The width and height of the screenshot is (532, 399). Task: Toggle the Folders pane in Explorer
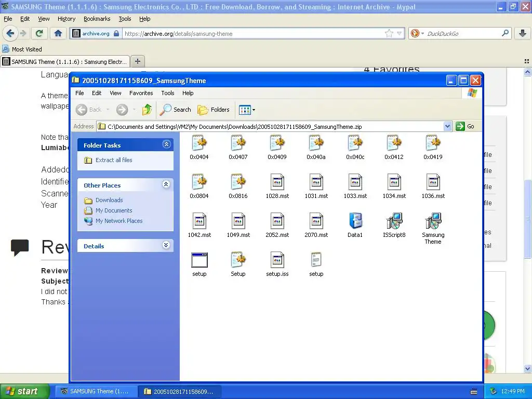click(x=214, y=110)
